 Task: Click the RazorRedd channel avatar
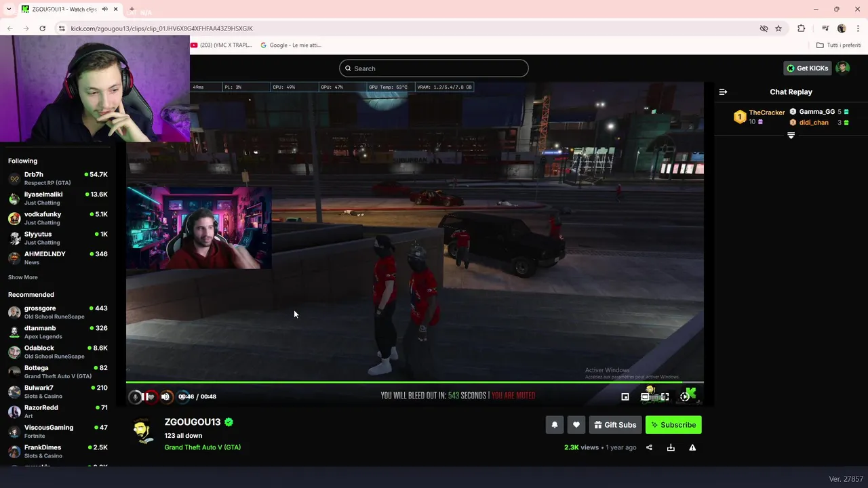coord(14,411)
